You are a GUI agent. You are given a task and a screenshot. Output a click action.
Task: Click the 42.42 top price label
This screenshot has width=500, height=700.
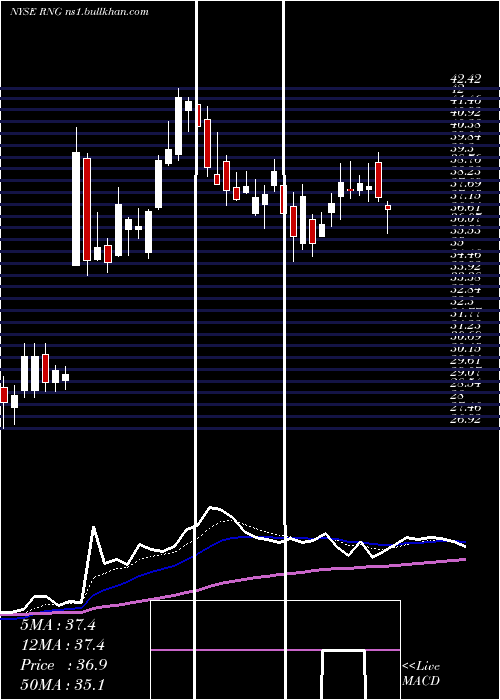click(x=466, y=79)
